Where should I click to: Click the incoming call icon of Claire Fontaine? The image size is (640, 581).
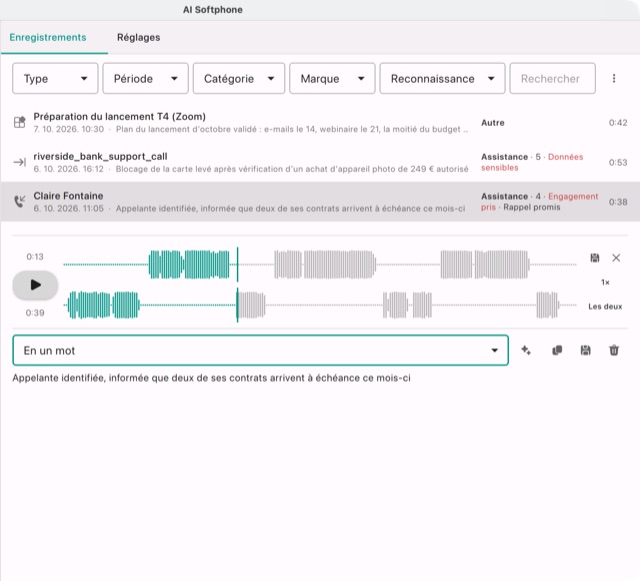(x=20, y=201)
